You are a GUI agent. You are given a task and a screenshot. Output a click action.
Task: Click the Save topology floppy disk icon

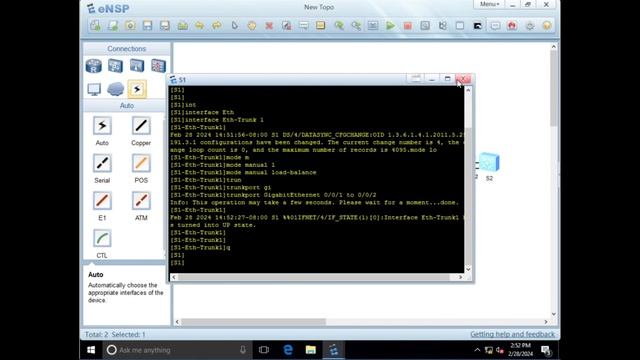coord(147,25)
